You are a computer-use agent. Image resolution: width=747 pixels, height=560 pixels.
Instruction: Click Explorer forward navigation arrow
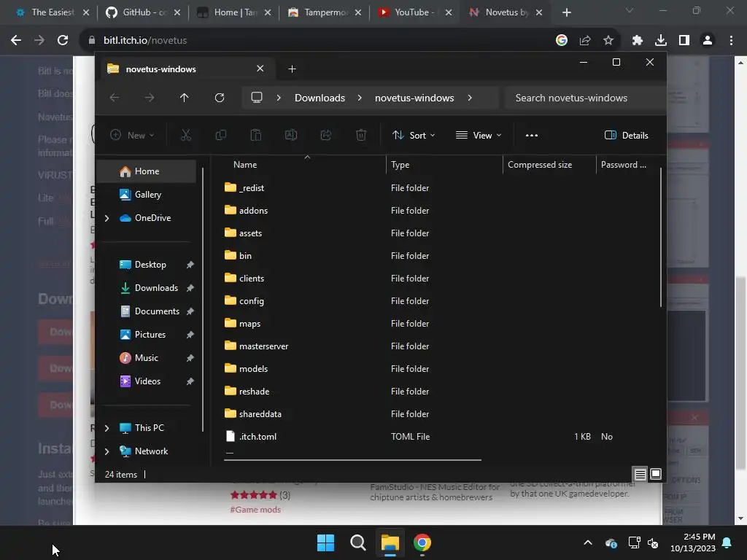click(x=150, y=98)
